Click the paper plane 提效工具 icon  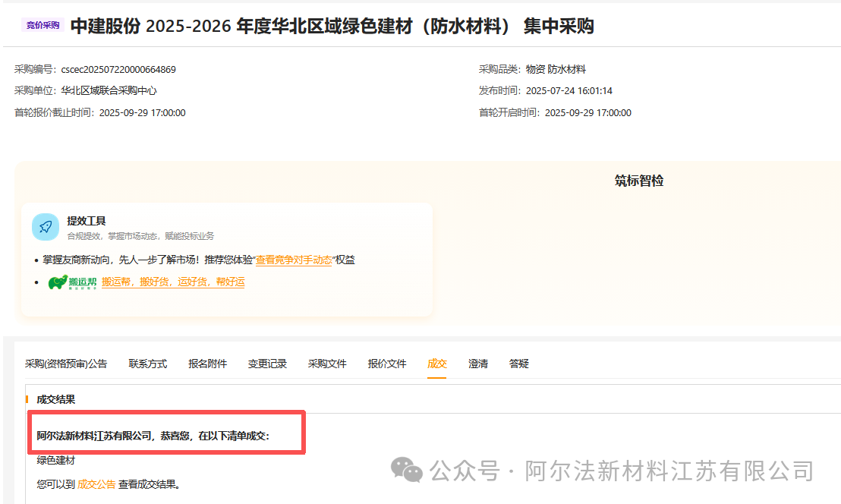tap(46, 226)
